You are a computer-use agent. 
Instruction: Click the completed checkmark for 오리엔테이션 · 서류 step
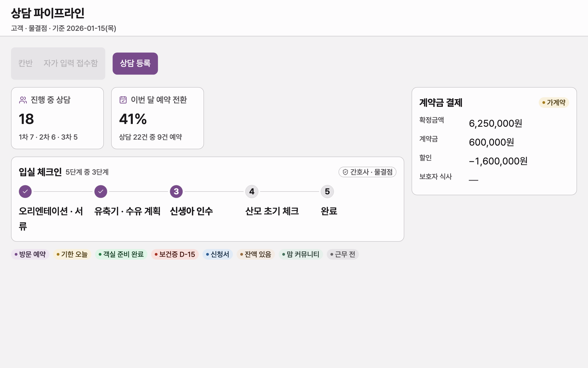coord(25,192)
